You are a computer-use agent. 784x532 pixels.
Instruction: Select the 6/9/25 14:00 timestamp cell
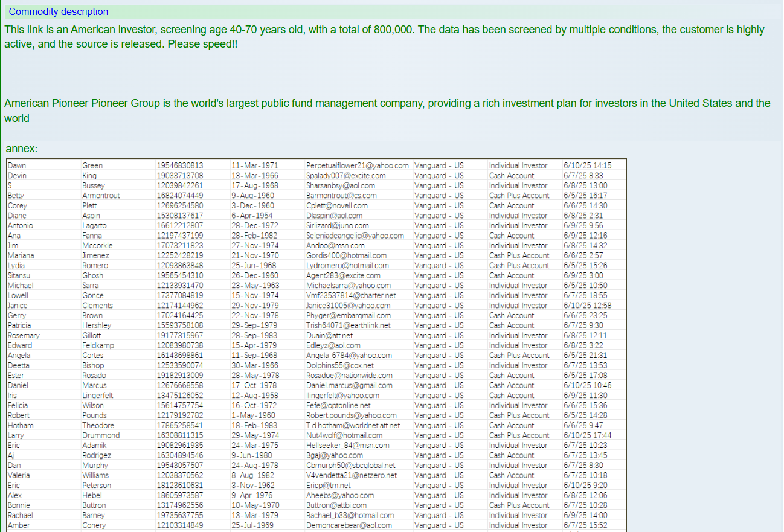[585, 516]
